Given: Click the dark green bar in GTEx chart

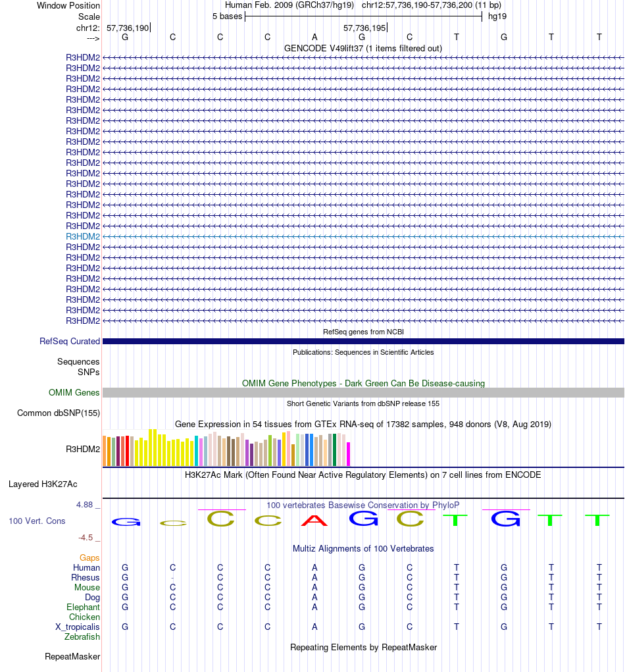Looking at the screenshot, I should click(x=335, y=450).
